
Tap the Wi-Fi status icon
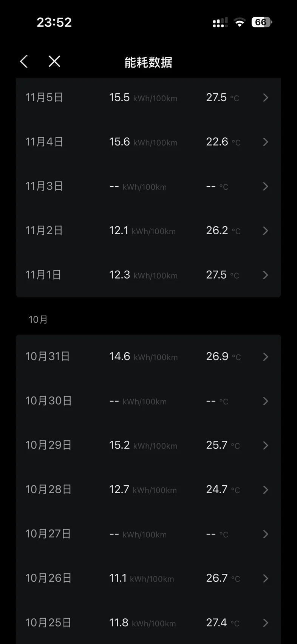click(239, 22)
